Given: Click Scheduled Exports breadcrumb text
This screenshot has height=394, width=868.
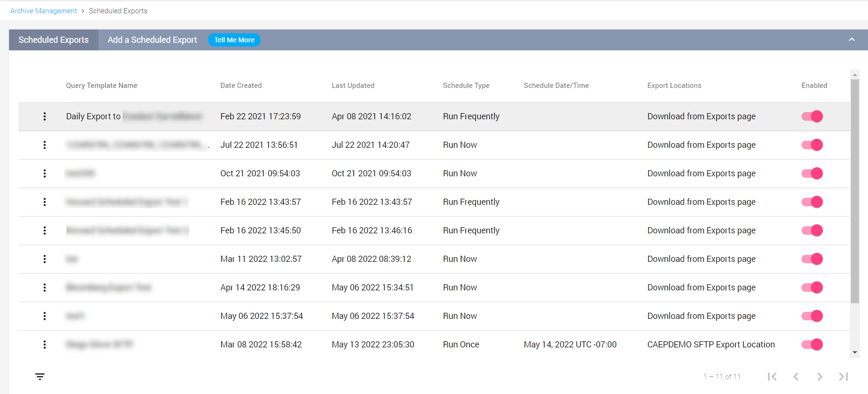Looking at the screenshot, I should [x=118, y=11].
